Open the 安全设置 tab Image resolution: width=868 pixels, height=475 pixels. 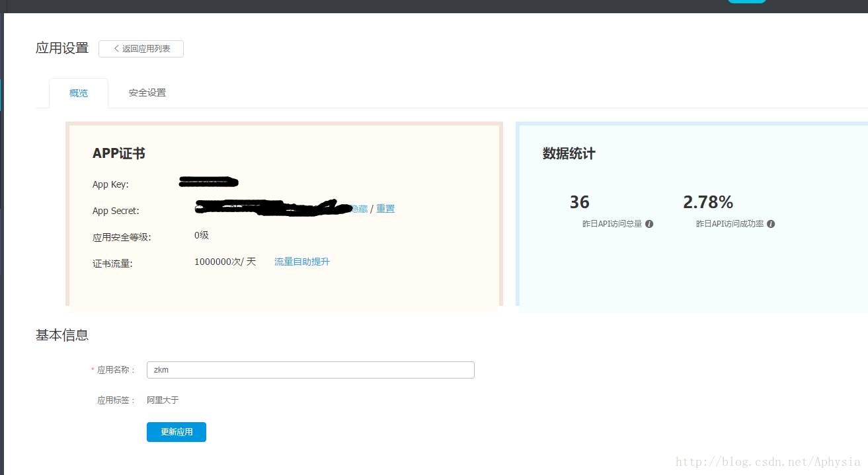(147, 93)
